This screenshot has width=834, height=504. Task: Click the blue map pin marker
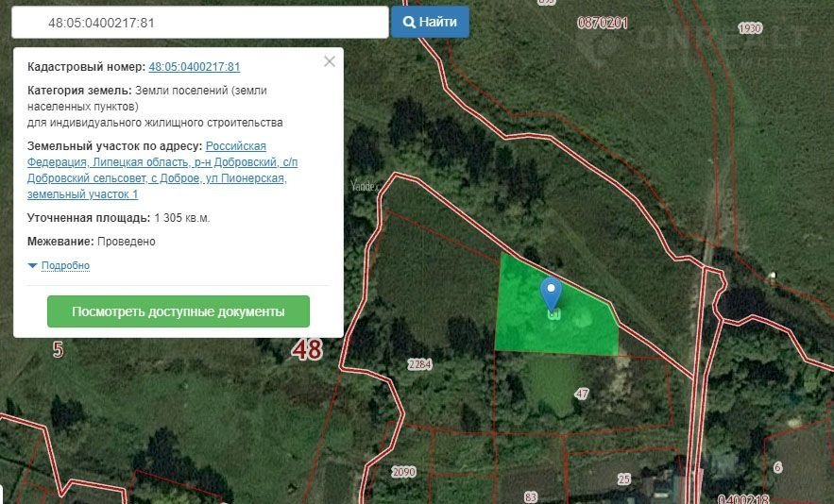(x=551, y=292)
